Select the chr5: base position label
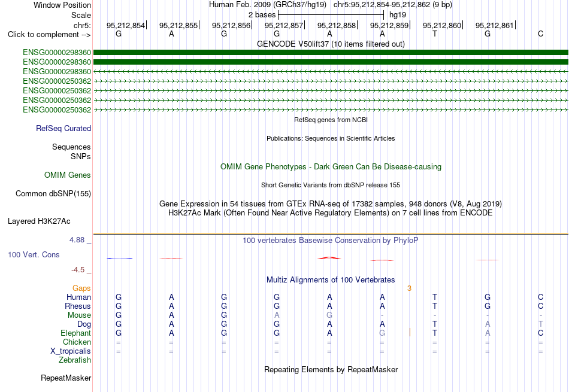The width and height of the screenshot is (569, 392). [x=82, y=25]
